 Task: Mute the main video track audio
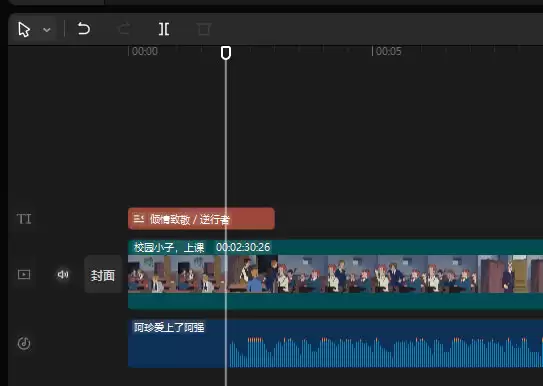[x=63, y=275]
